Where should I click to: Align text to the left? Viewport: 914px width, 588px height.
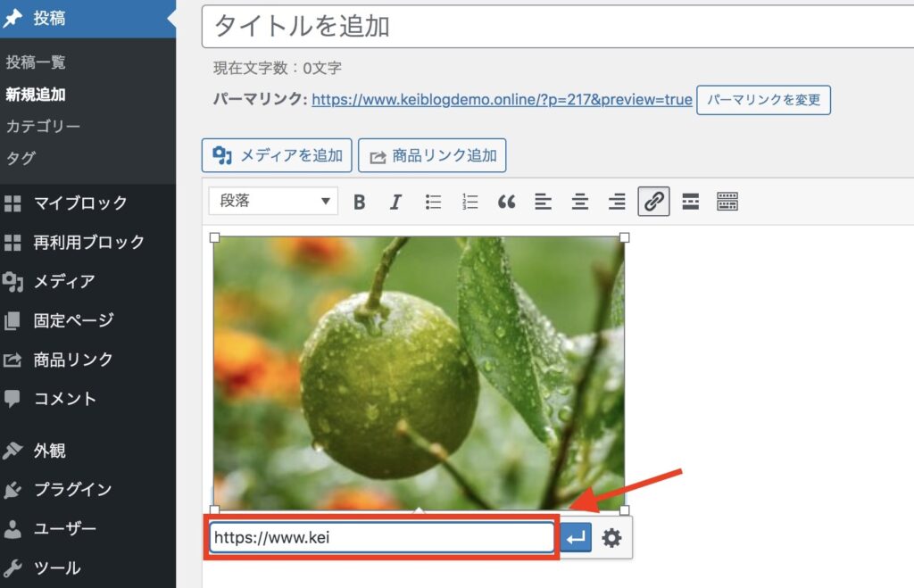pos(544,202)
